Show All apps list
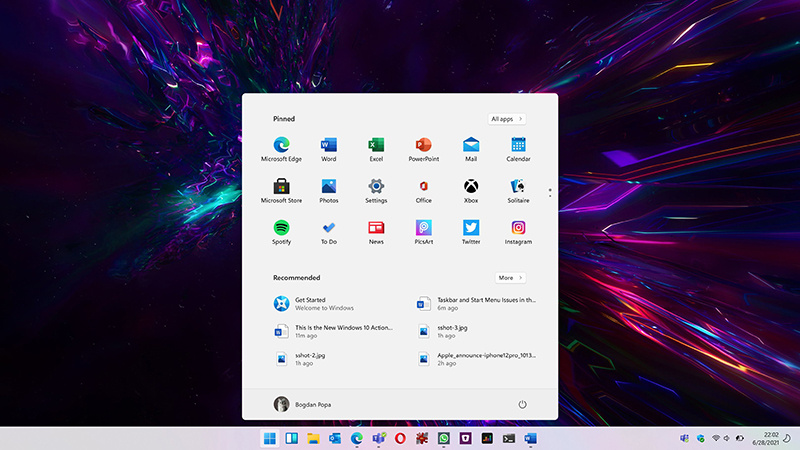 point(507,119)
